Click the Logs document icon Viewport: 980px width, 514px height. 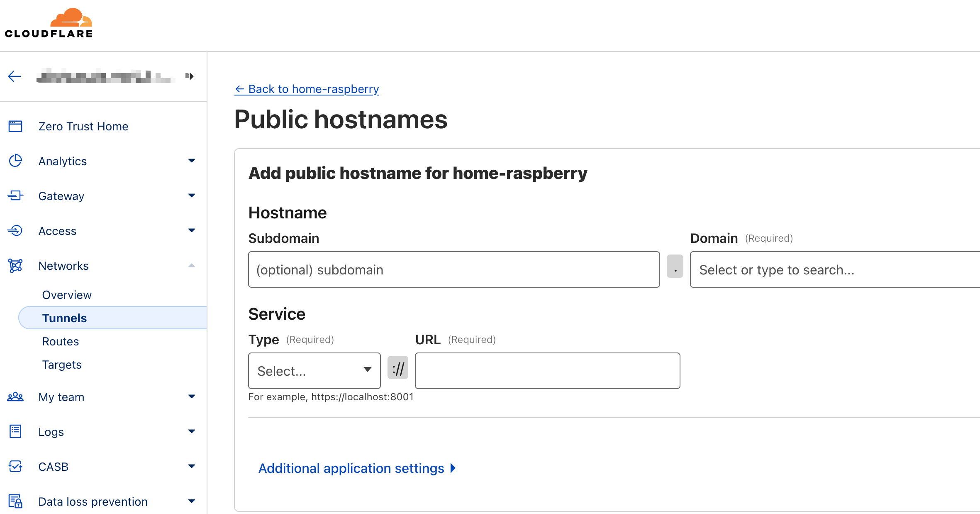15,431
